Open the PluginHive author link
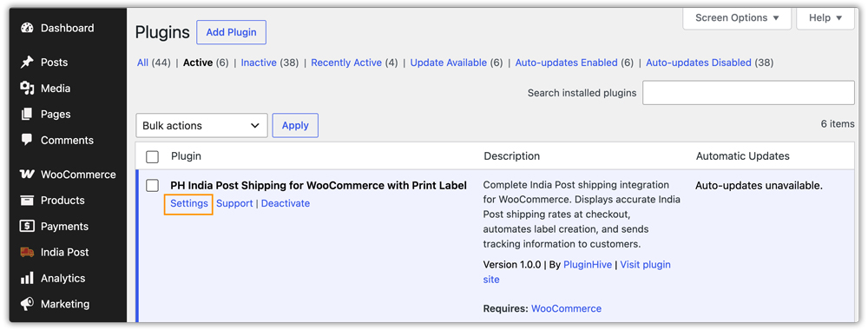868x330 pixels. [588, 265]
